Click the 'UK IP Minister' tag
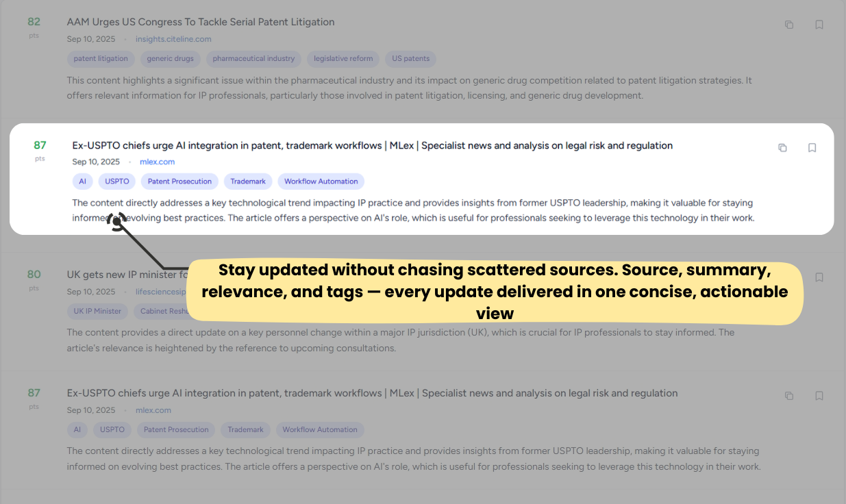The height and width of the screenshot is (504, 846). [97, 311]
